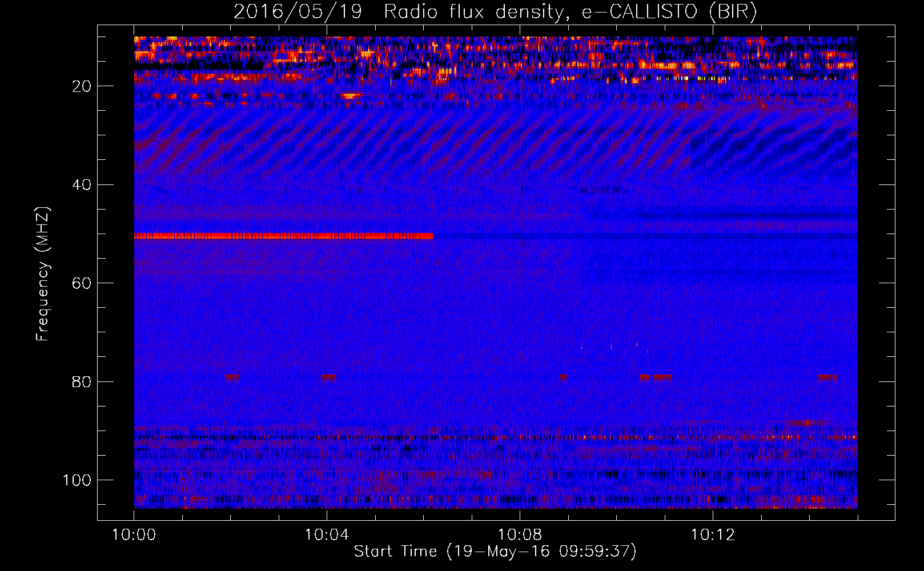Screen dimensions: 924x571
Task: Click the 10:00 time tick label
Action: pyautogui.click(x=134, y=535)
